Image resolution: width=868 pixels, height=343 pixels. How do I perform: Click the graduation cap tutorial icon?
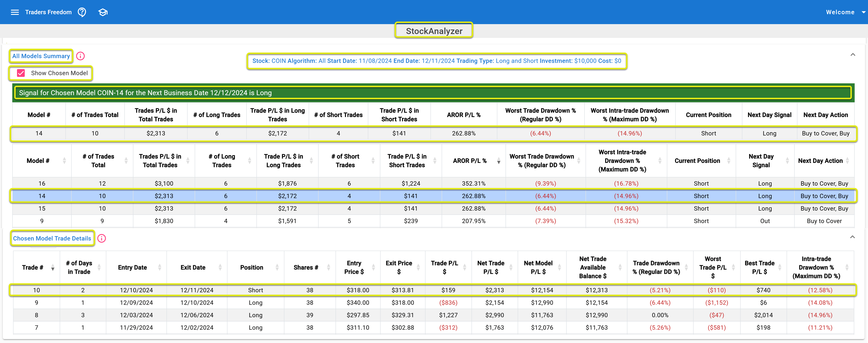tap(103, 12)
